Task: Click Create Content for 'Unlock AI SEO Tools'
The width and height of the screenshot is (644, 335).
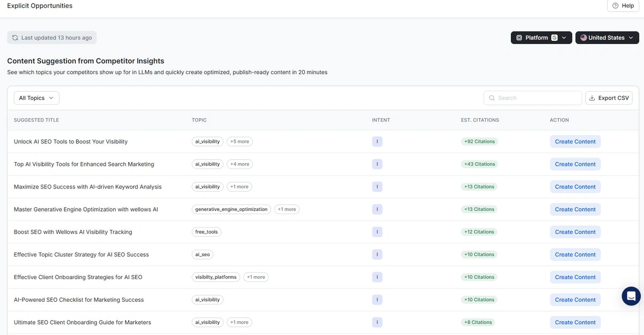Action: coord(575,141)
